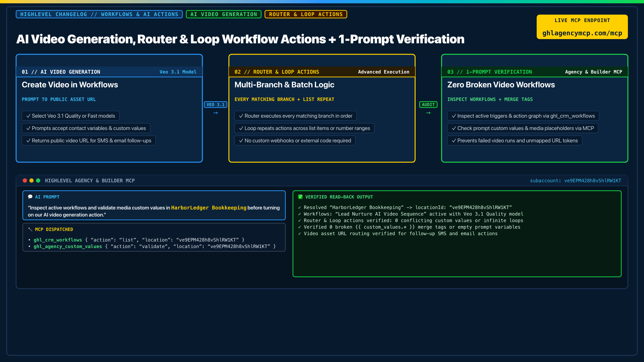The height and width of the screenshot is (362, 644).
Task: Click the 'Advanced Execution' label
Action: (384, 72)
